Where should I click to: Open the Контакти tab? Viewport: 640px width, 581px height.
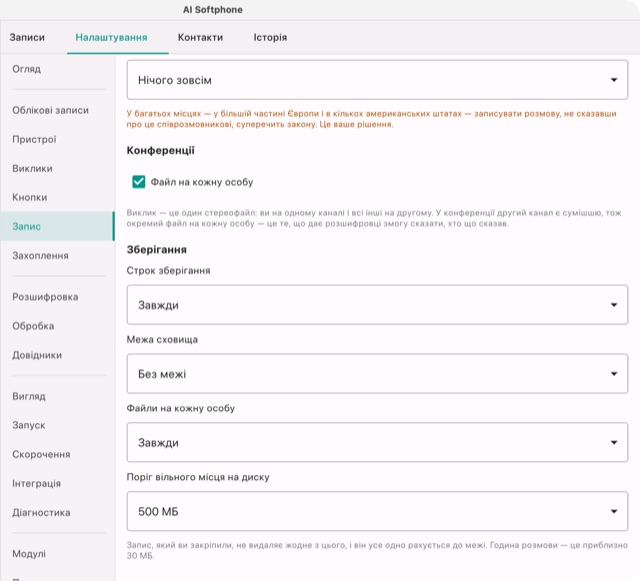click(x=200, y=37)
